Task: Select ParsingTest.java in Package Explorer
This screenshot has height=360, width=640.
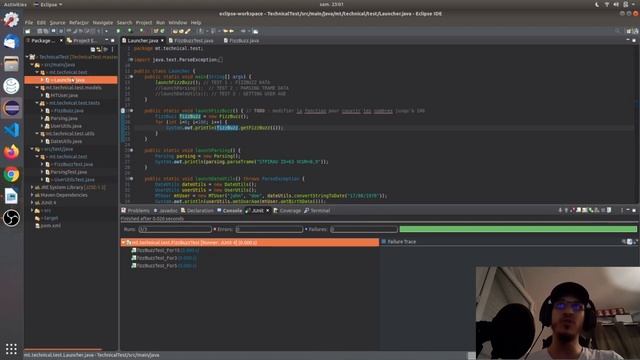Action: tap(69, 172)
